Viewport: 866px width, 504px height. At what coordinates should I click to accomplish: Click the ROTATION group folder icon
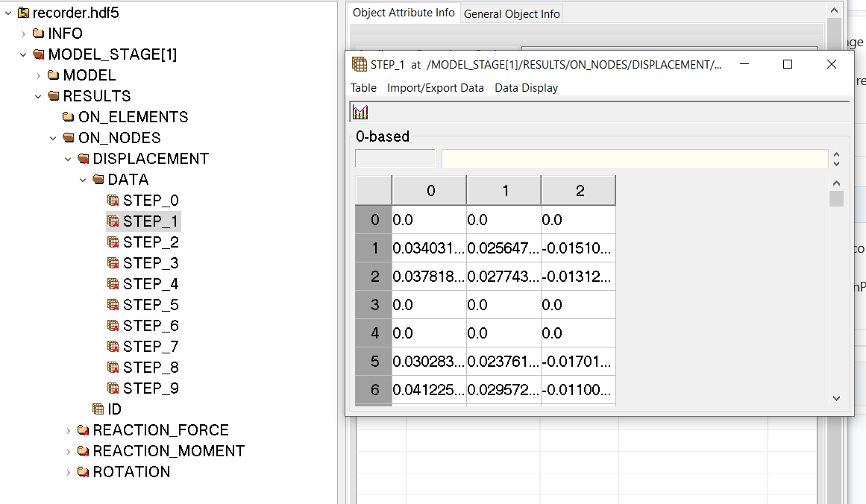click(x=83, y=471)
